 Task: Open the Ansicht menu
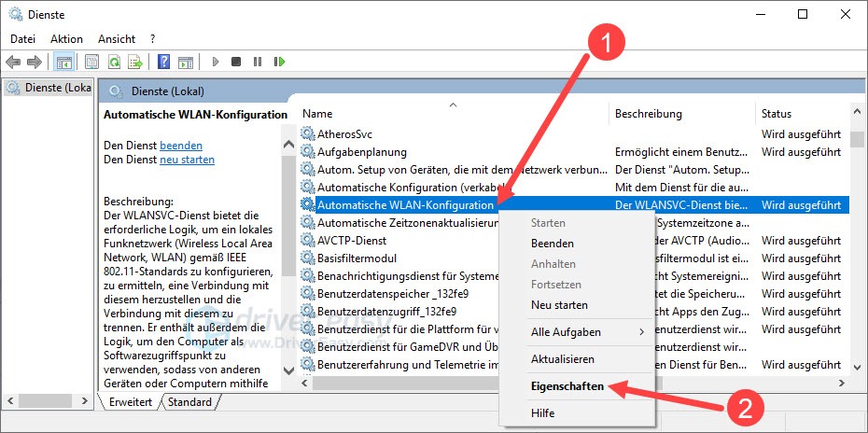[x=117, y=39]
